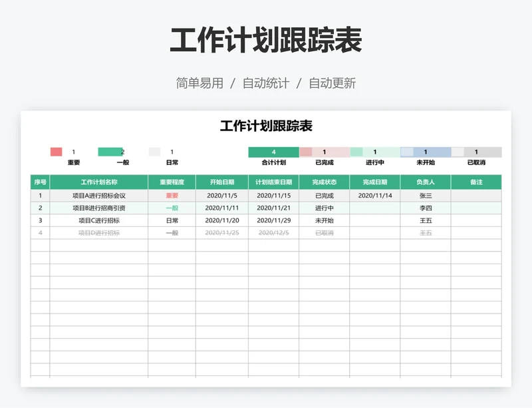Click the large page heading 工作计划跟踪表
Image resolution: width=532 pixels, height=408 pixels.
coord(266,40)
